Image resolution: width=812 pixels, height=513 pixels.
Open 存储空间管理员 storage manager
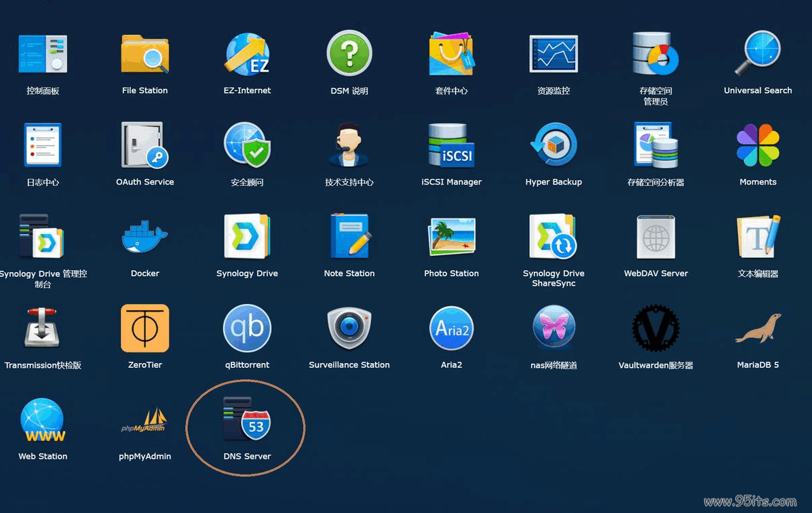click(x=655, y=54)
